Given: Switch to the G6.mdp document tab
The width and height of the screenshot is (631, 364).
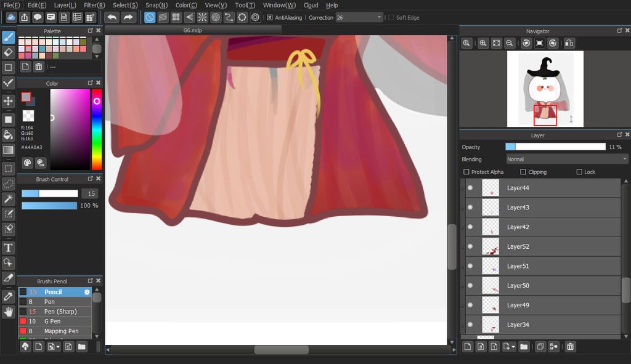Looking at the screenshot, I should pos(192,30).
